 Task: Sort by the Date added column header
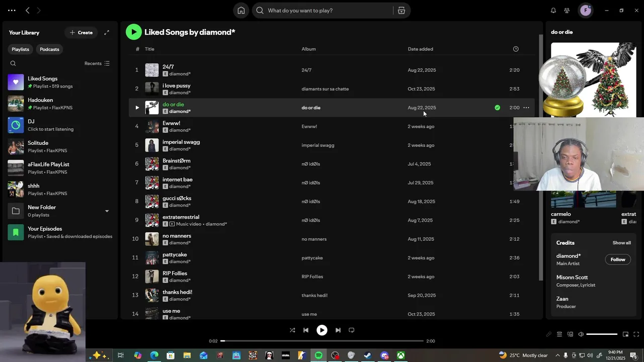pos(420,49)
